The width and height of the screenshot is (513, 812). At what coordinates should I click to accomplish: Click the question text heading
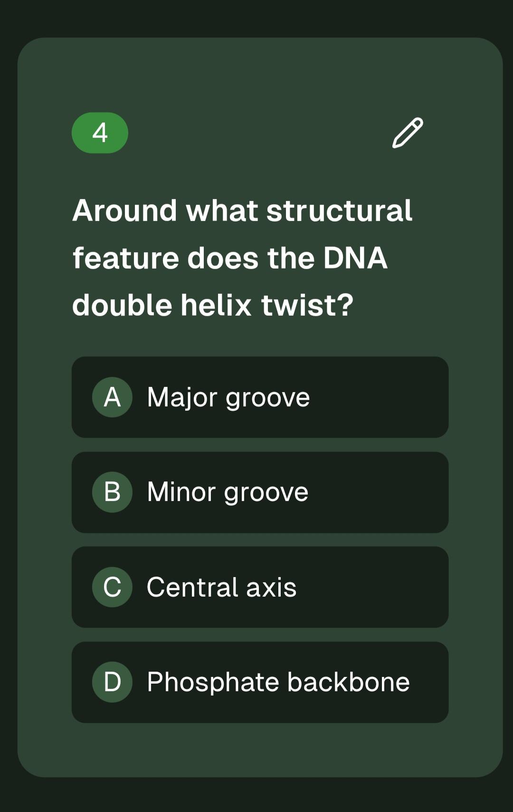click(242, 258)
